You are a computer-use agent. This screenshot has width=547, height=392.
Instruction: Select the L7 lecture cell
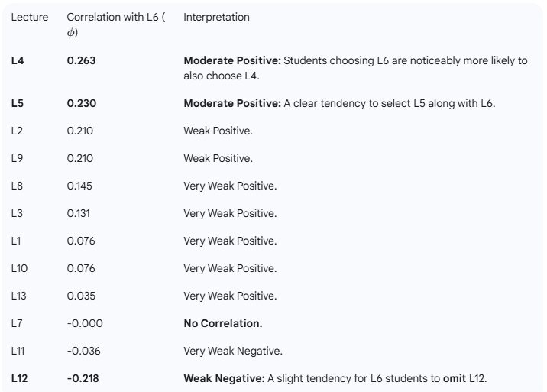click(18, 323)
